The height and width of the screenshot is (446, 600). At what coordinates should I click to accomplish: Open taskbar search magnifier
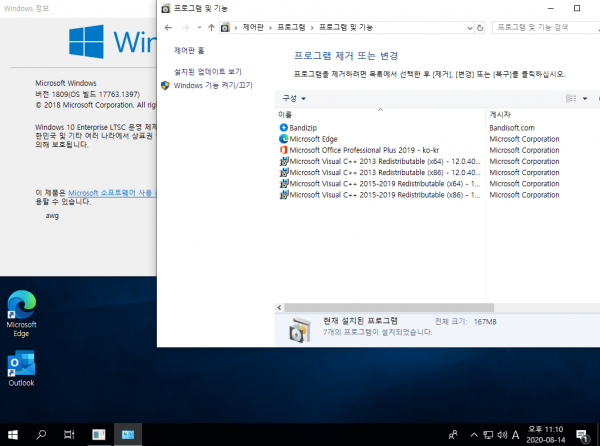[x=41, y=435]
